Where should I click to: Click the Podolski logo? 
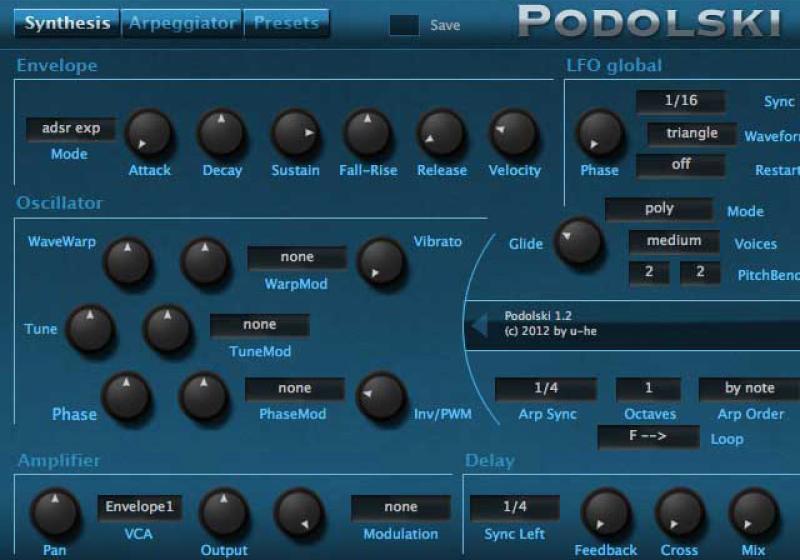[649, 21]
